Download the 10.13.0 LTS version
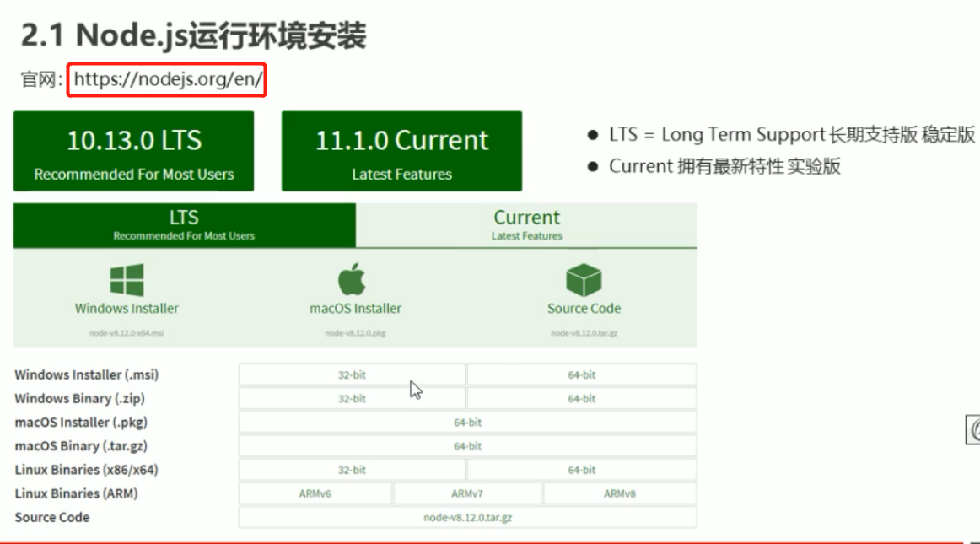Image resolution: width=980 pixels, height=544 pixels. (134, 151)
